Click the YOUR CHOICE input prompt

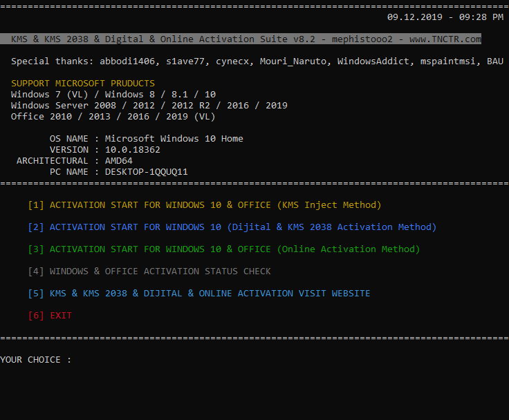point(36,360)
